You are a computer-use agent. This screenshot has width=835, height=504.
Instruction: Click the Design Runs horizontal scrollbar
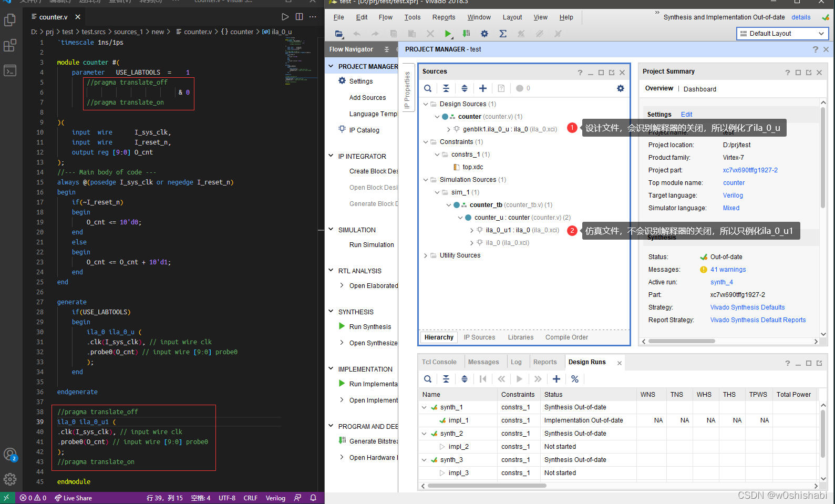pos(487,486)
